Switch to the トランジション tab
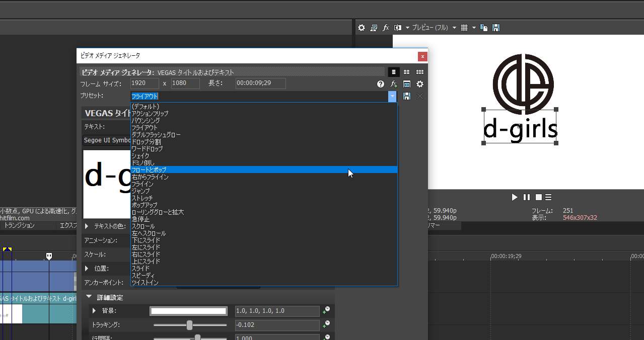 tap(19, 226)
